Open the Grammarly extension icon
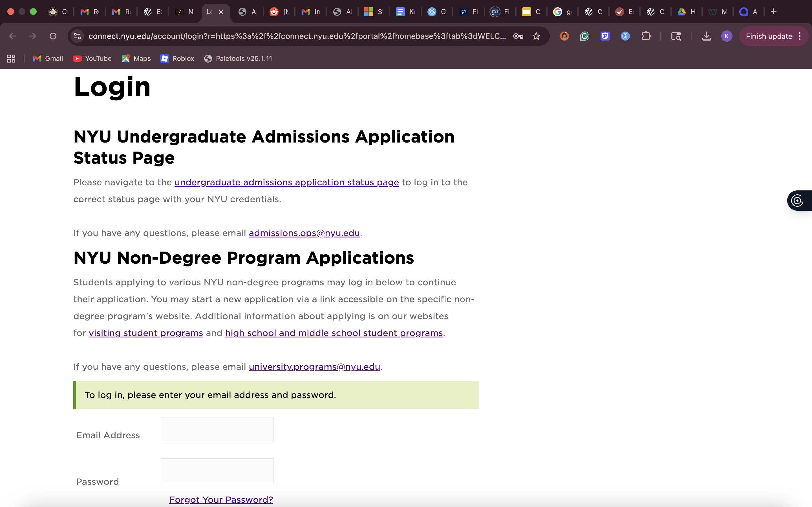The image size is (812, 507). pos(584,36)
